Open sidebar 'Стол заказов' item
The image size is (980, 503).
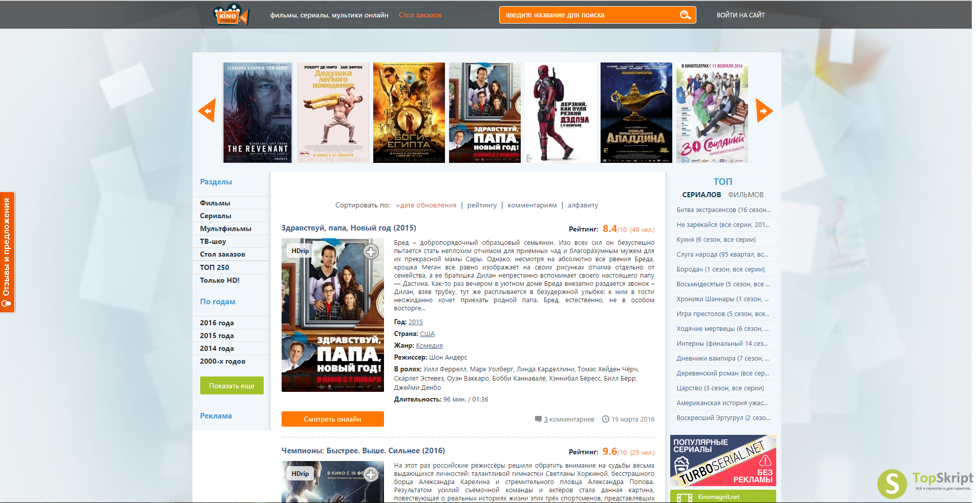click(x=222, y=254)
